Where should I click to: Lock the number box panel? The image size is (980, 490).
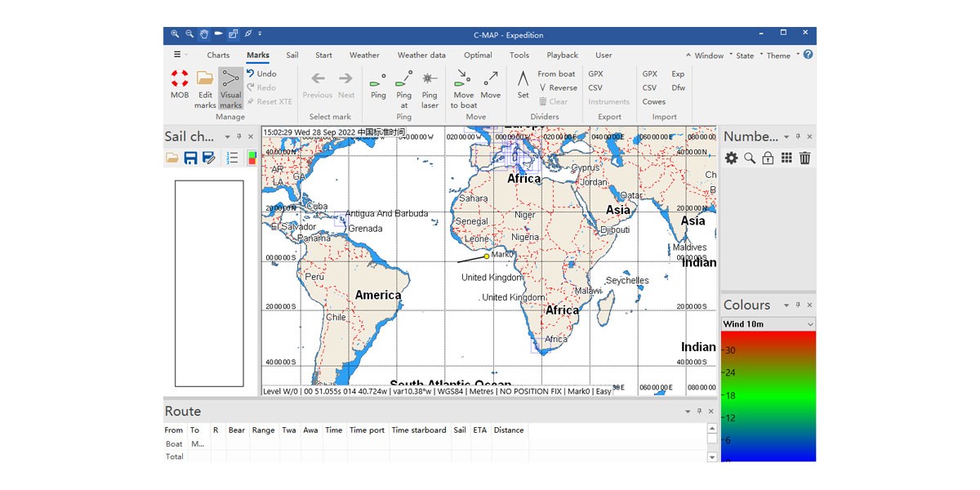(768, 158)
